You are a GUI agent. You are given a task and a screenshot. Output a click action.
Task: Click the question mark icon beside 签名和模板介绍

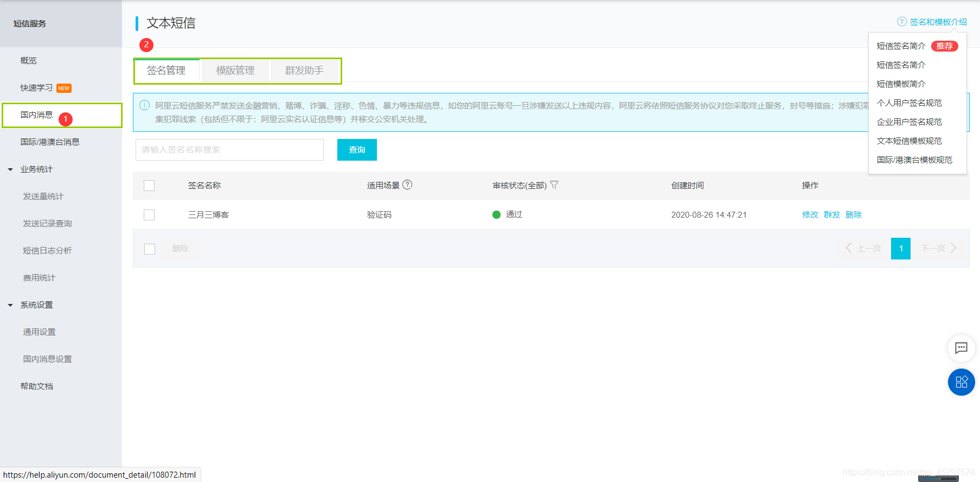pyautogui.click(x=902, y=22)
